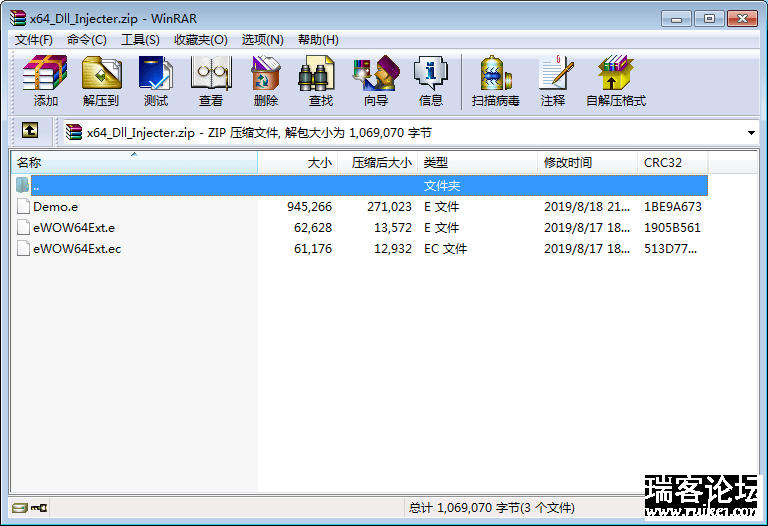Click the size value 61,176

[x=313, y=249]
